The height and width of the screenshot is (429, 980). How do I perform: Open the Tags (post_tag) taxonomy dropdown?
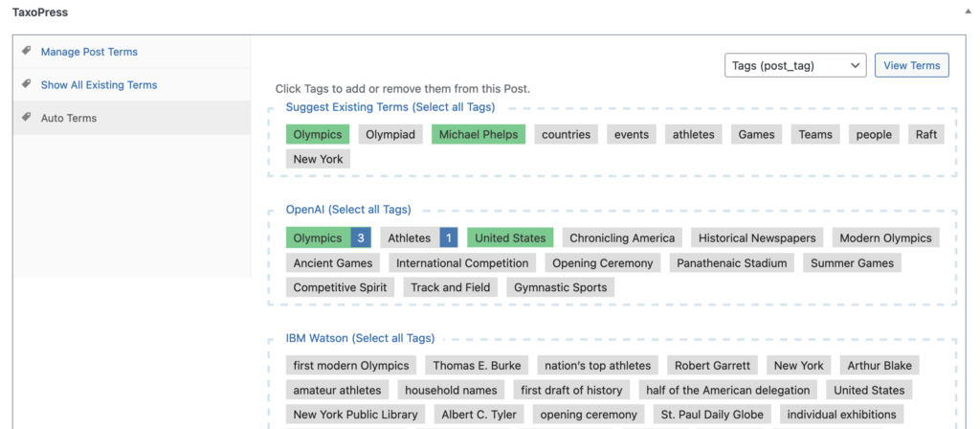tap(795, 66)
